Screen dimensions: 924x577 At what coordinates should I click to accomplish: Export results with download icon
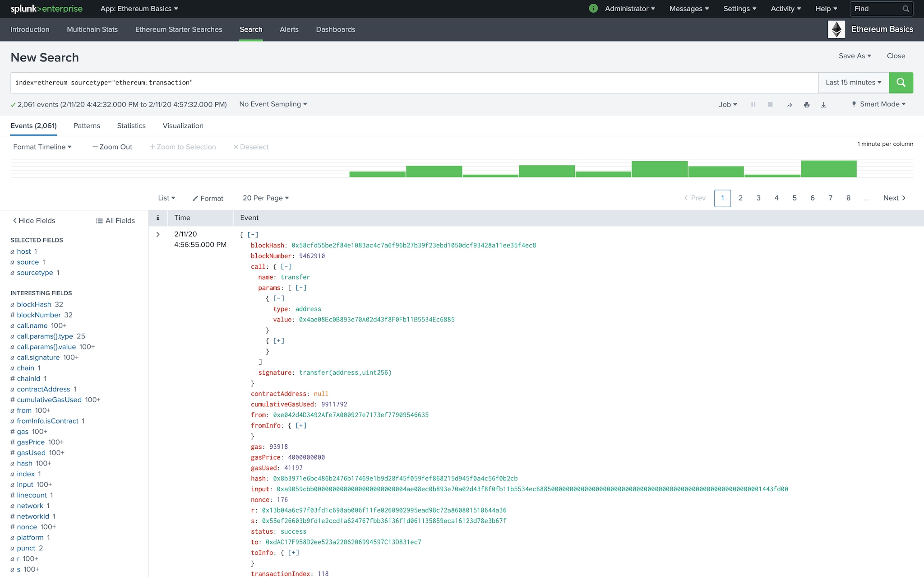coord(823,104)
